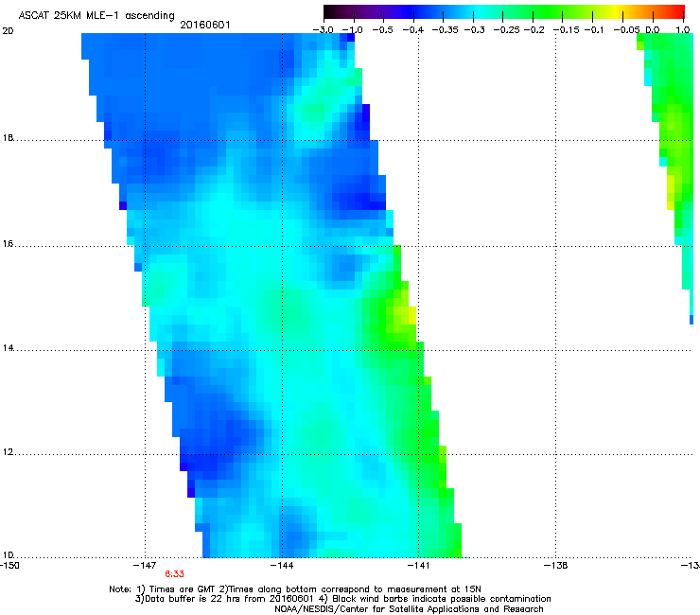Click the color bar label -0.4
700x615 pixels.
coord(413,30)
